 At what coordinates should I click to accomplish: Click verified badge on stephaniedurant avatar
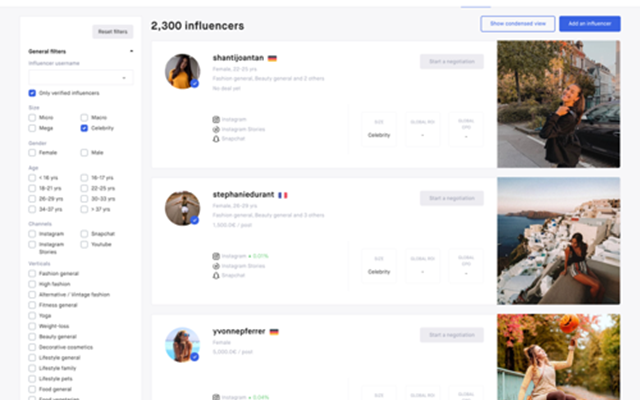click(x=195, y=220)
